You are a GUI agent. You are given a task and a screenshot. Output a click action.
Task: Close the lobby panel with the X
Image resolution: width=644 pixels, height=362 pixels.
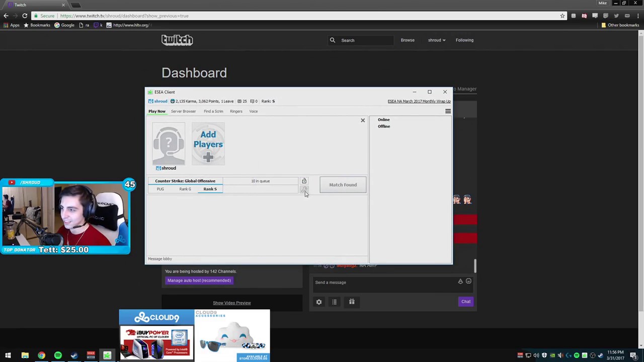(362, 120)
